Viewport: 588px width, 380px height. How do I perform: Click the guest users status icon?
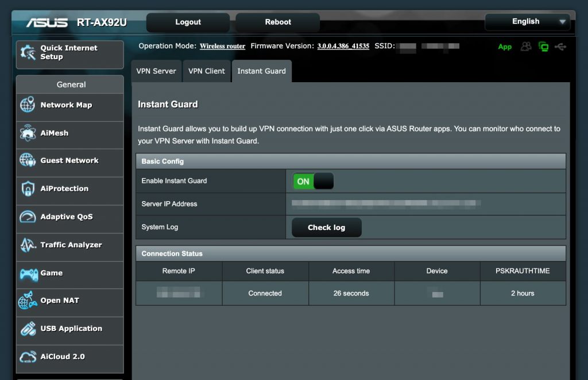[526, 47]
